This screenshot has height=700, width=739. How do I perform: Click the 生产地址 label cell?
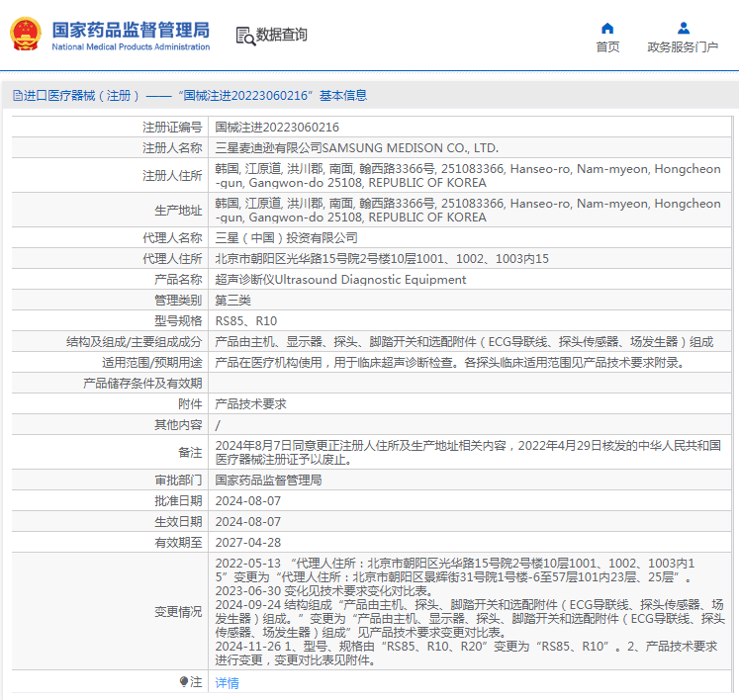110,210
